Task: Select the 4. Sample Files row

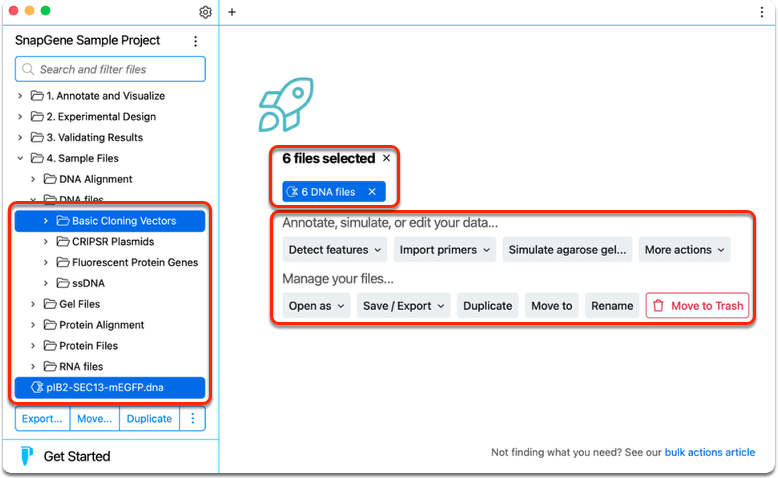Action: [110, 158]
